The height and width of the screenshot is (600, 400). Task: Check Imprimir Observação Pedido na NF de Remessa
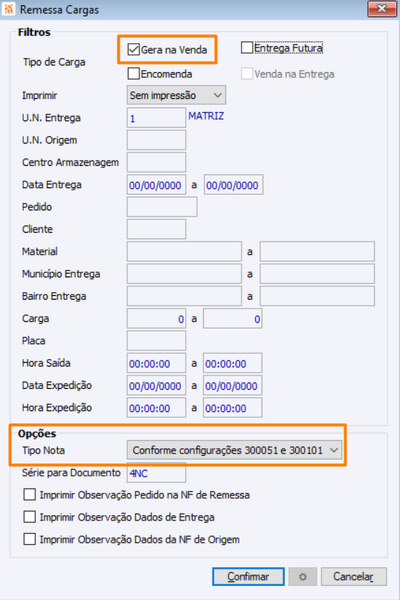(x=29, y=494)
